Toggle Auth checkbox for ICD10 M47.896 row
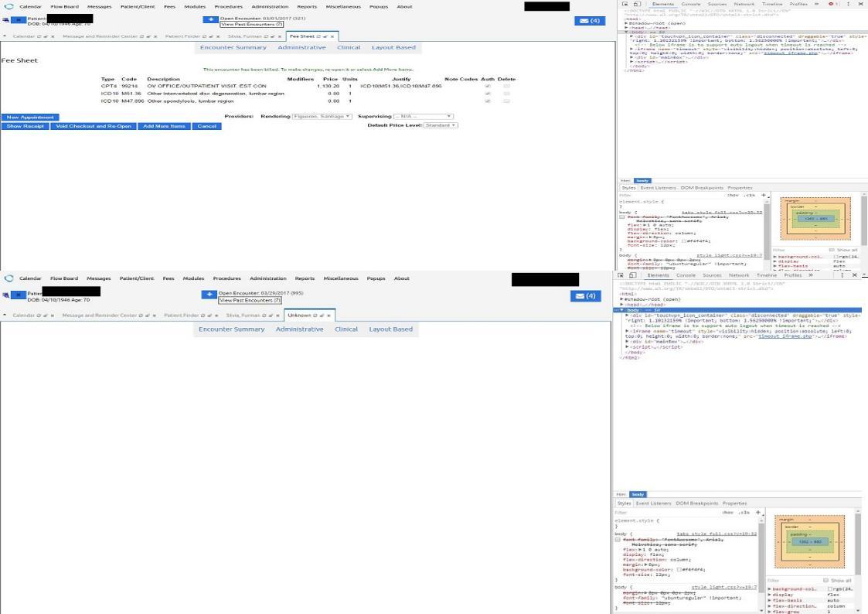 pos(488,101)
